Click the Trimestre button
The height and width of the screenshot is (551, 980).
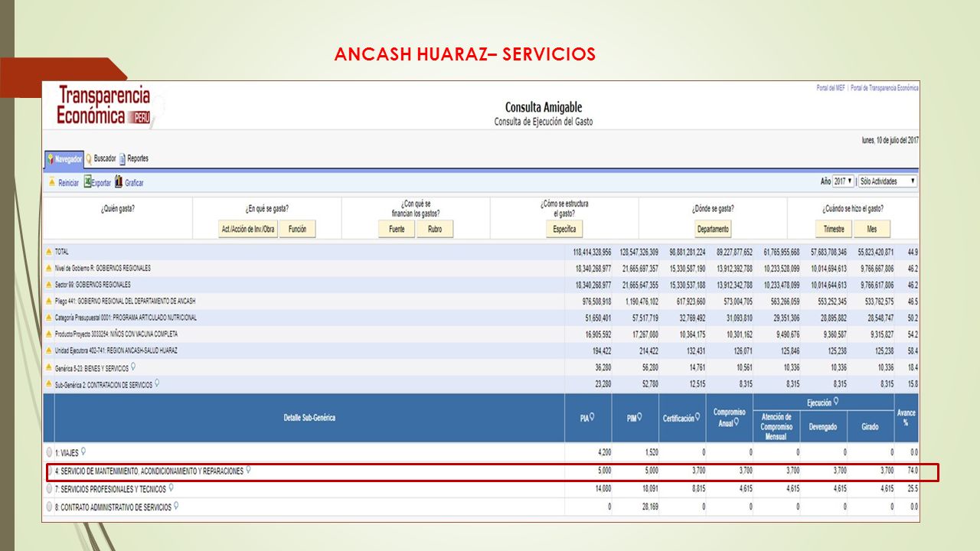[834, 229]
